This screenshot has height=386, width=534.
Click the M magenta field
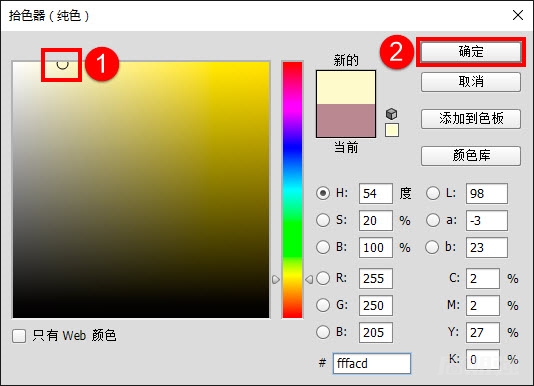[x=483, y=305]
